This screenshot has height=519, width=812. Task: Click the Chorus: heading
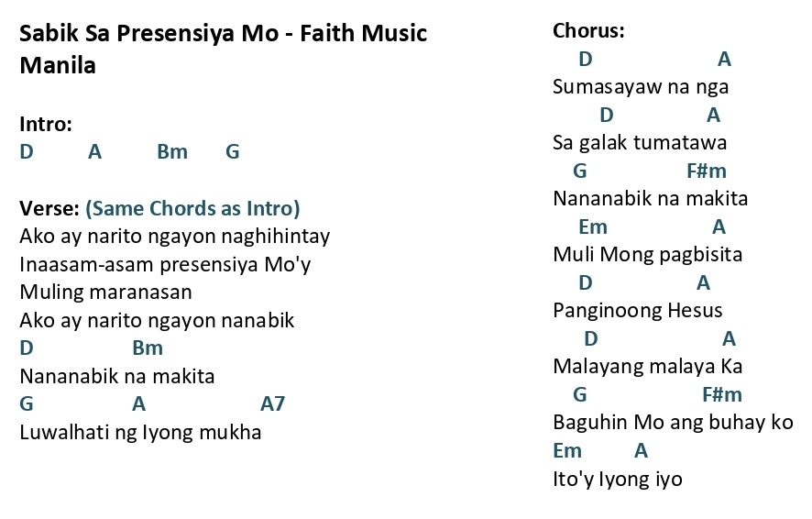tap(588, 30)
